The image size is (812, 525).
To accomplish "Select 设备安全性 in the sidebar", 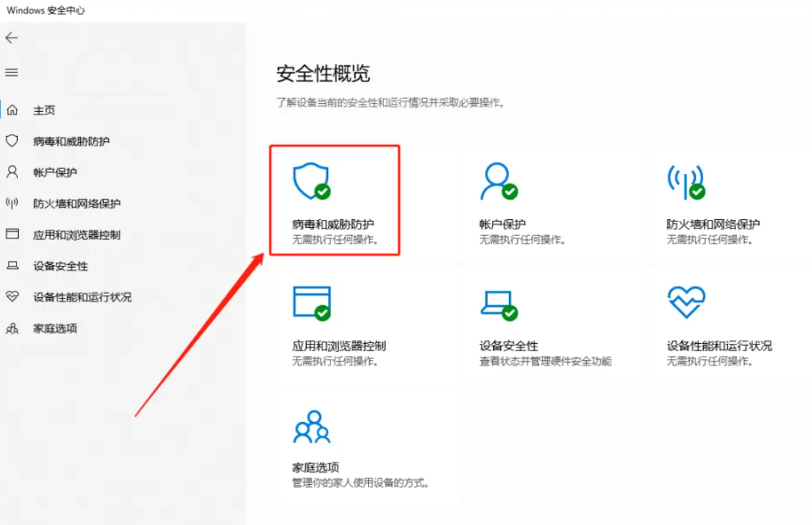I will click(x=61, y=266).
